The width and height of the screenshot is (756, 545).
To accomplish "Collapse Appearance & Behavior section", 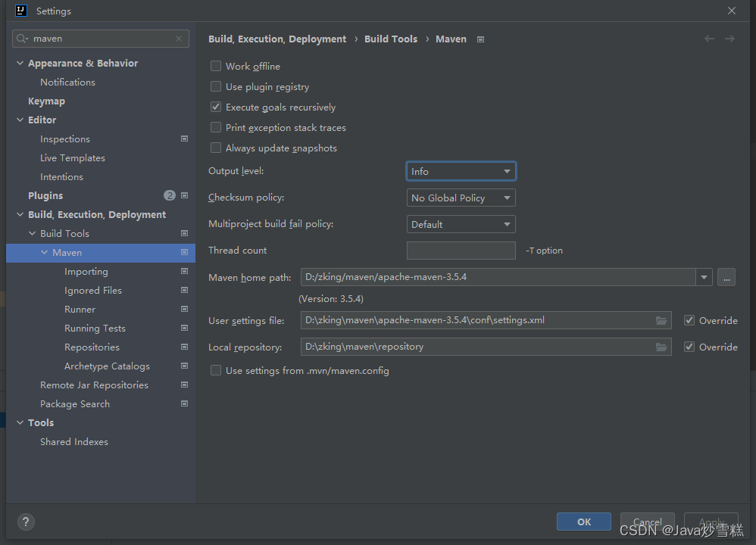I will tap(20, 63).
